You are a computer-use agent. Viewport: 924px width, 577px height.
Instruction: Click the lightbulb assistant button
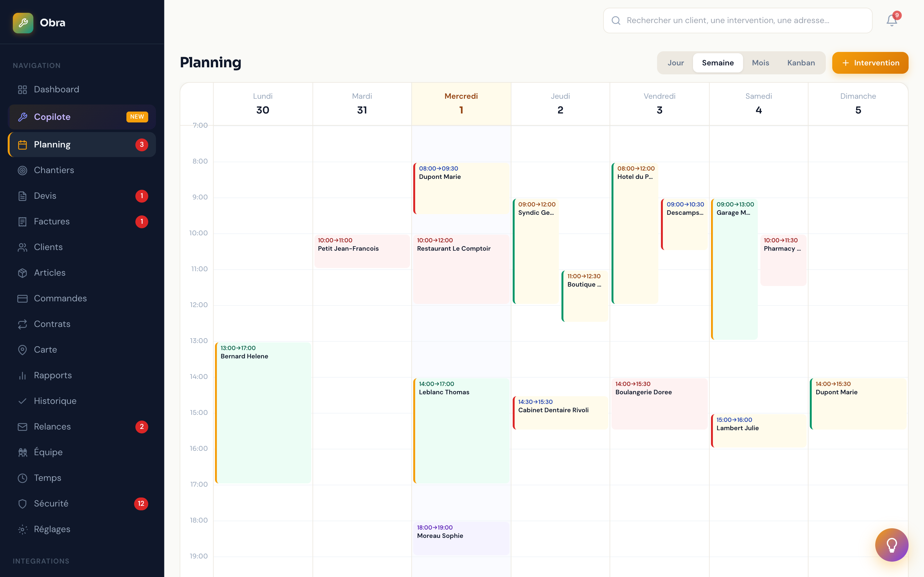pos(892,545)
